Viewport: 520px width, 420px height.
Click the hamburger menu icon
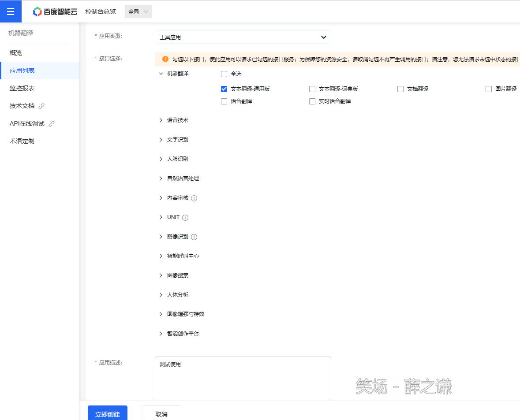pyautogui.click(x=11, y=11)
